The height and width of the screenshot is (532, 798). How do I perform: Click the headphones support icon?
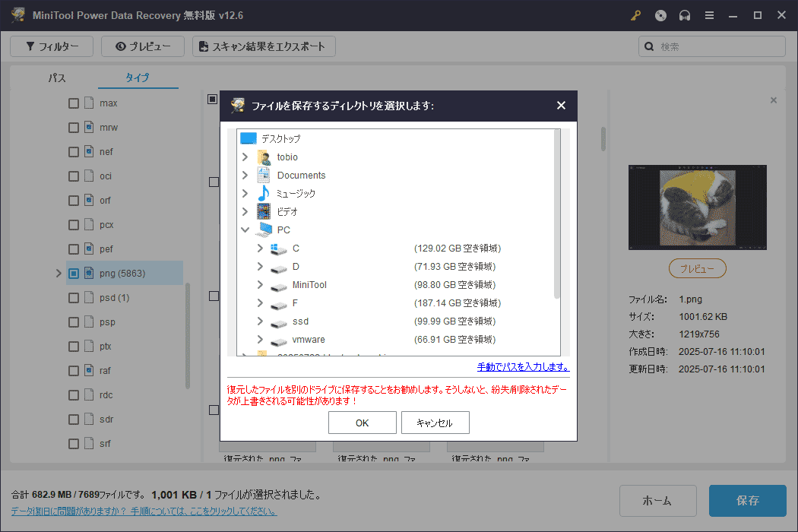(x=685, y=16)
